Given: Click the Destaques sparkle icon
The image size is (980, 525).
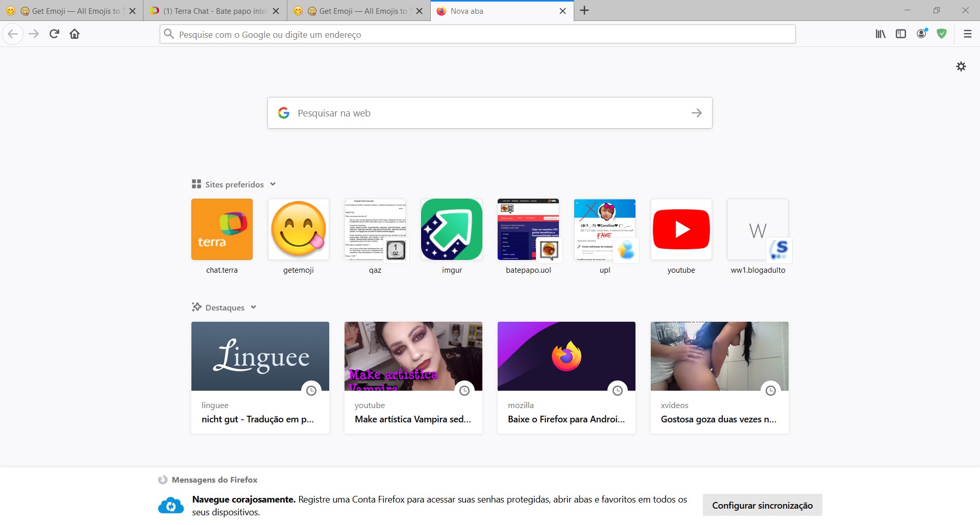Looking at the screenshot, I should 197,307.
